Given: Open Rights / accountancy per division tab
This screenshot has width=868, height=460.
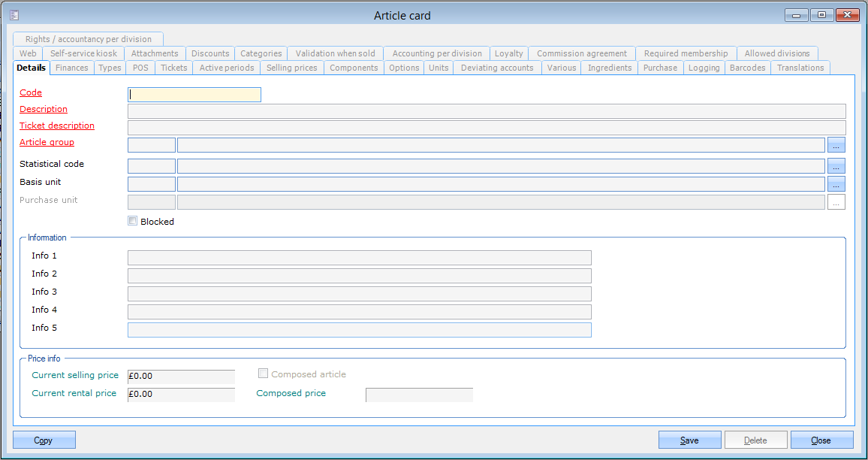Looking at the screenshot, I should click(x=88, y=39).
